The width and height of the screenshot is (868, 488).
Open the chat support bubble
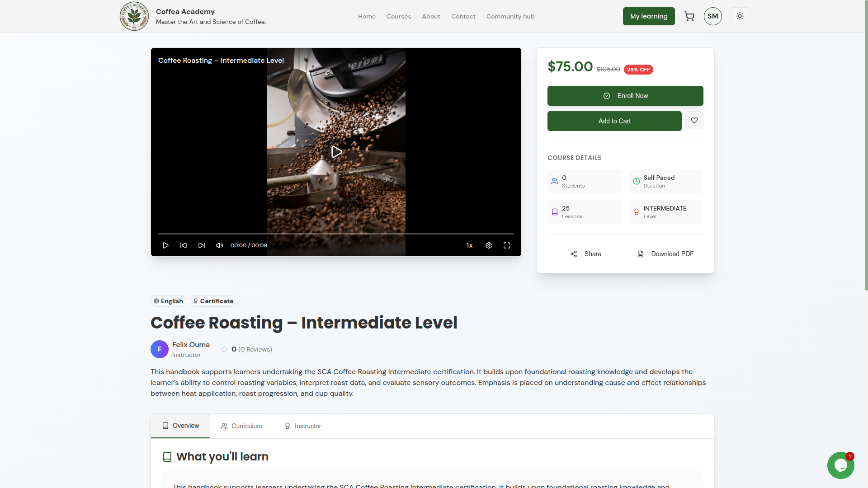click(840, 465)
